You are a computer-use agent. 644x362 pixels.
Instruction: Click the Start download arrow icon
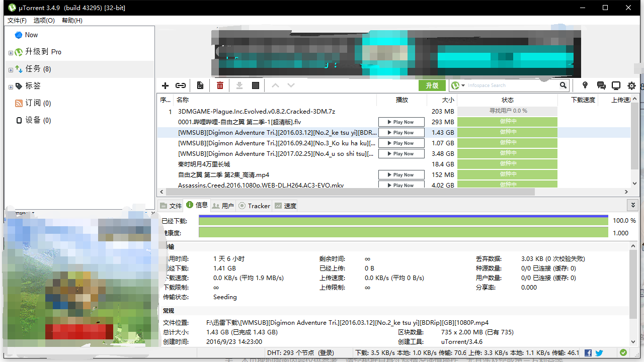click(239, 85)
